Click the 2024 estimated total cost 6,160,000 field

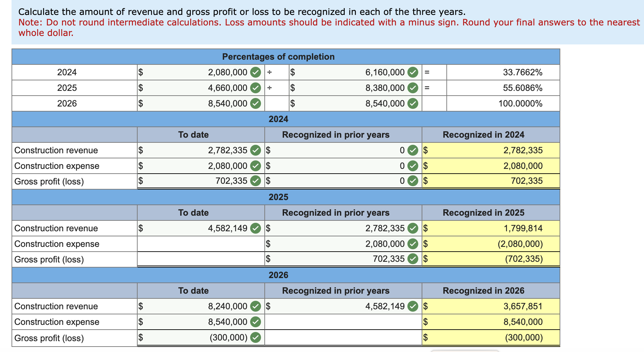tap(356, 72)
